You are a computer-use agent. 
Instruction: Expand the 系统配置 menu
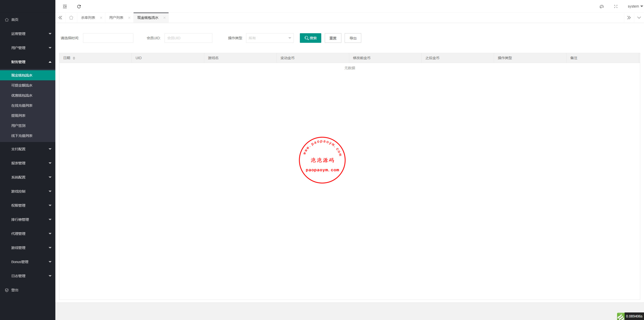coord(28,177)
